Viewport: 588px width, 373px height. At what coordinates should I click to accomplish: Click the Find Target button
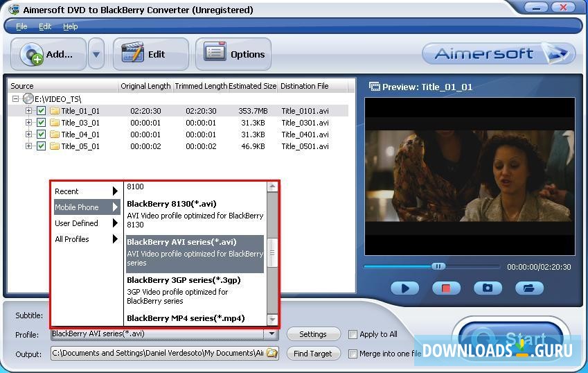point(313,354)
